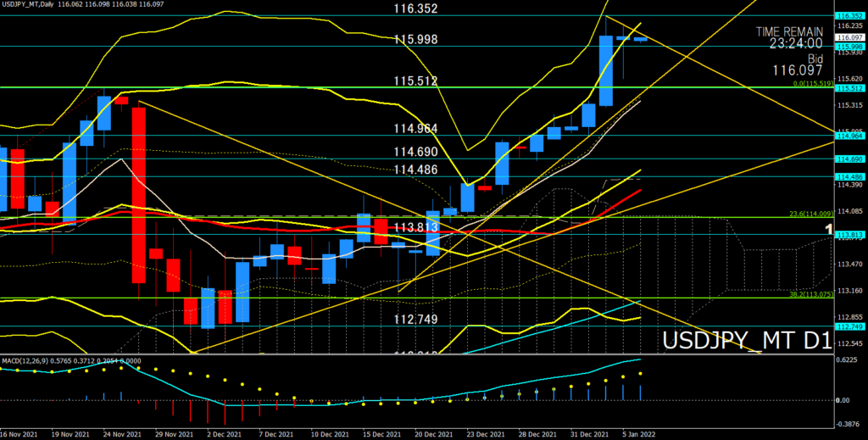Click the 23 Dec 2021 date label

tap(484, 435)
